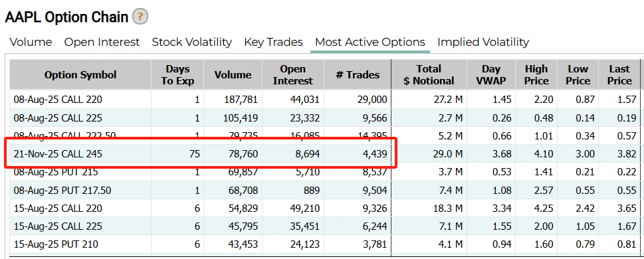
Task: Open the Open Interest tab
Action: click(102, 42)
